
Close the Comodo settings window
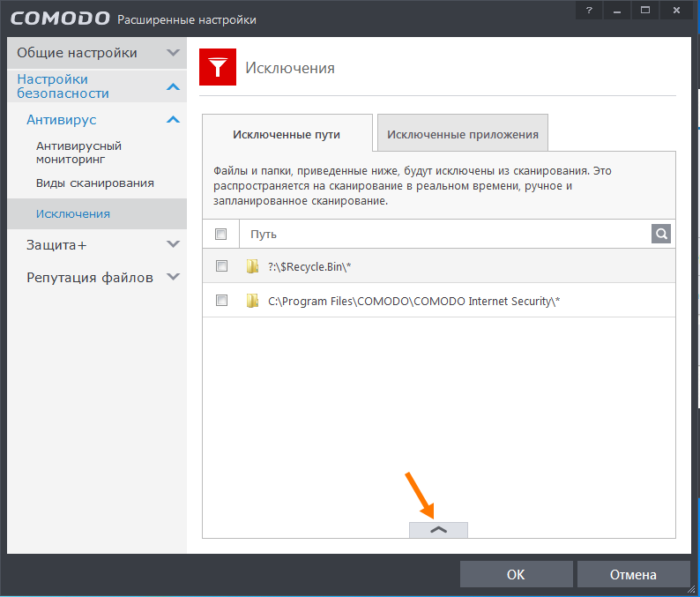tap(676, 11)
